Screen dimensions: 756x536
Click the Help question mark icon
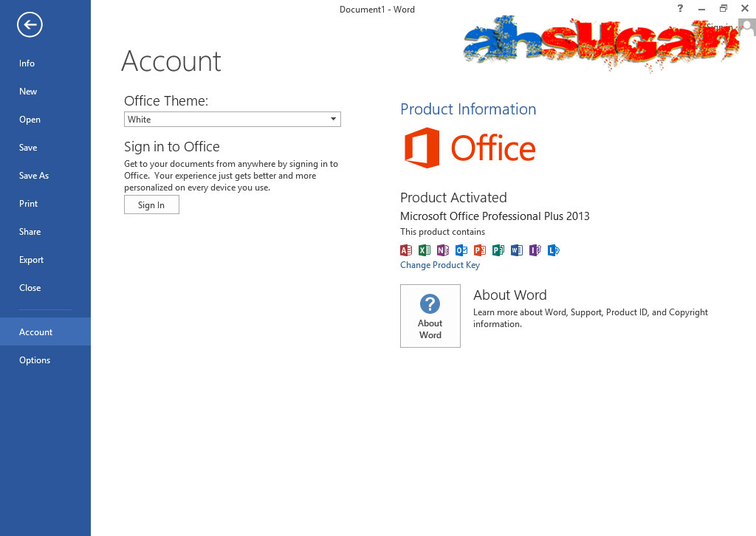click(679, 8)
